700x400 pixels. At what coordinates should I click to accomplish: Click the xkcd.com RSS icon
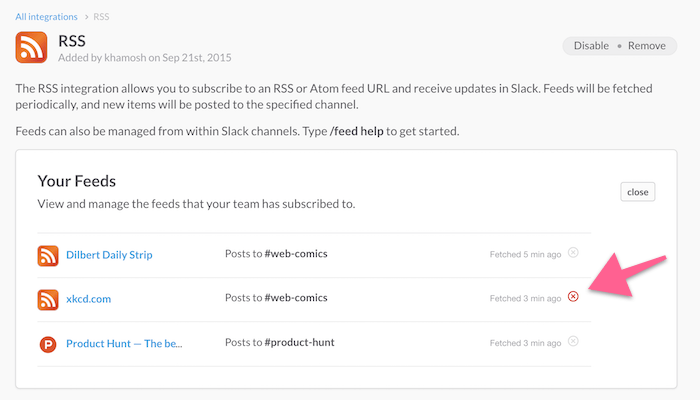[x=48, y=300]
